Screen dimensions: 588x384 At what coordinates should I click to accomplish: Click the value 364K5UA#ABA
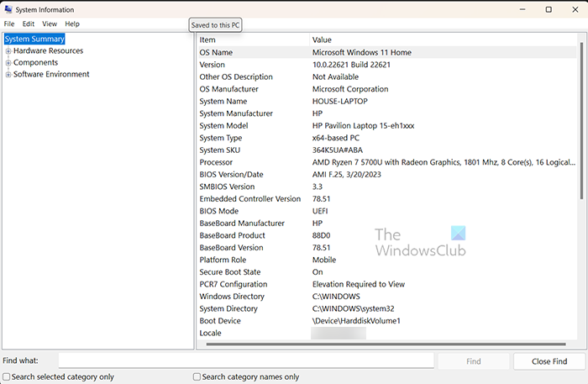[x=338, y=150]
